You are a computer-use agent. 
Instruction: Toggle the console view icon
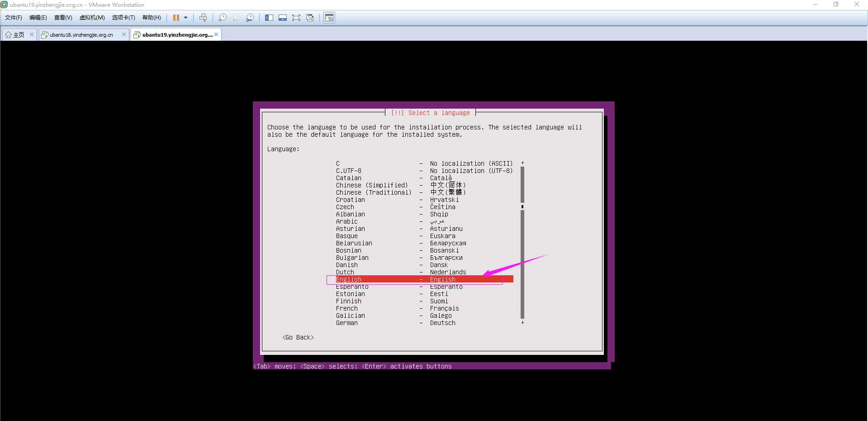click(x=329, y=18)
